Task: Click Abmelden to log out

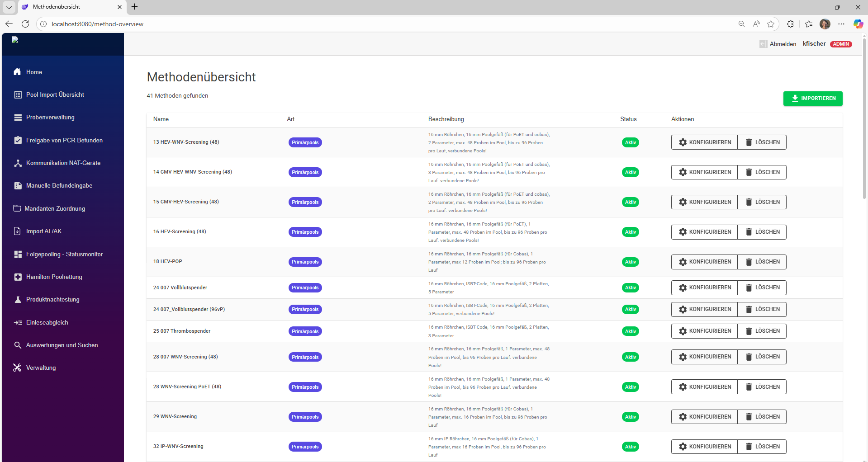Action: tap(783, 44)
